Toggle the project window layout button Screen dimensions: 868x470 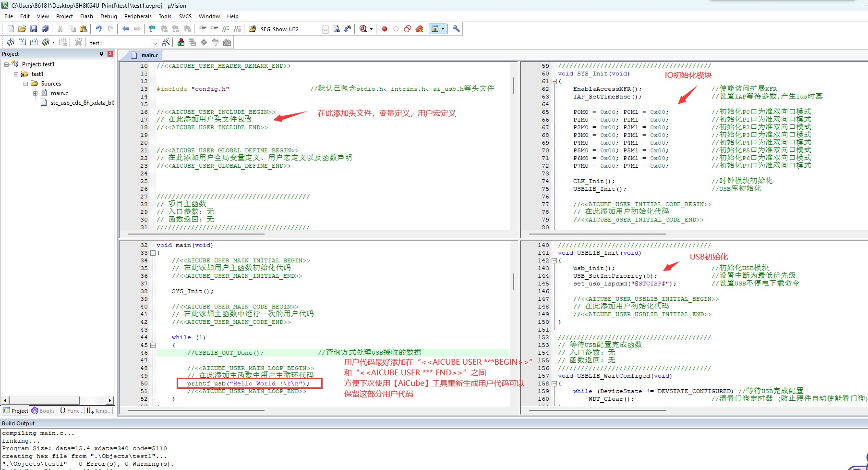435,29
